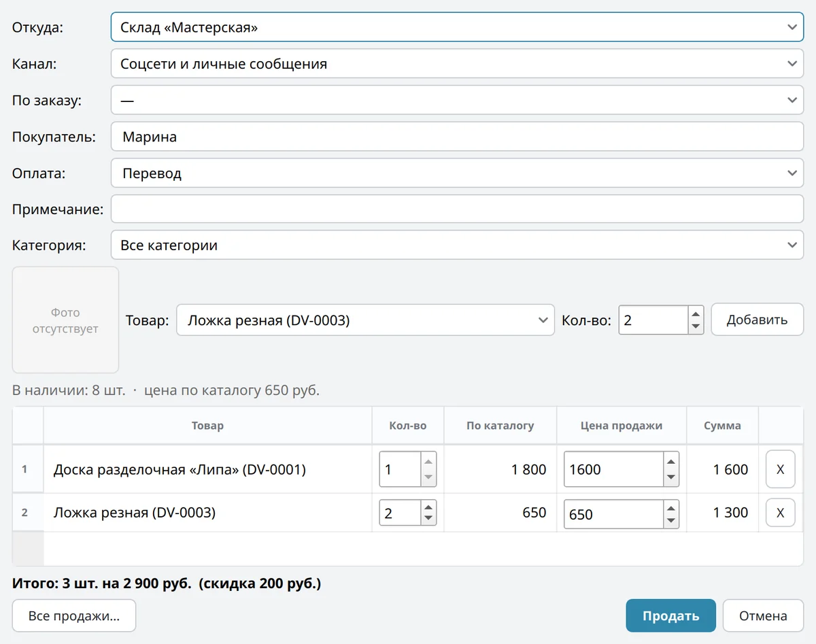Click the «Цена продажи» column header
The height and width of the screenshot is (644, 816).
[622, 426]
